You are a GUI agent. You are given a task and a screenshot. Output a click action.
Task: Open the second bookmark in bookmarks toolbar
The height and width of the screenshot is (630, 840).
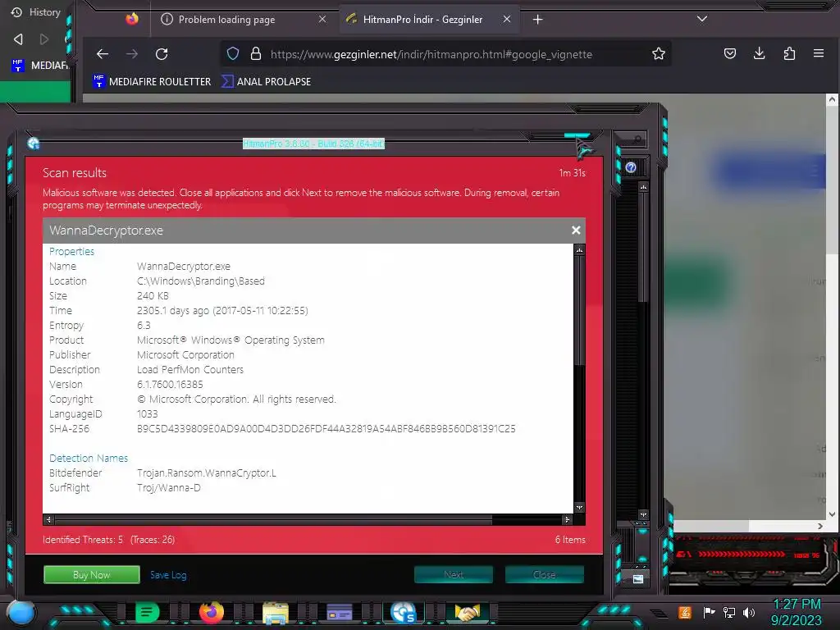(x=267, y=81)
